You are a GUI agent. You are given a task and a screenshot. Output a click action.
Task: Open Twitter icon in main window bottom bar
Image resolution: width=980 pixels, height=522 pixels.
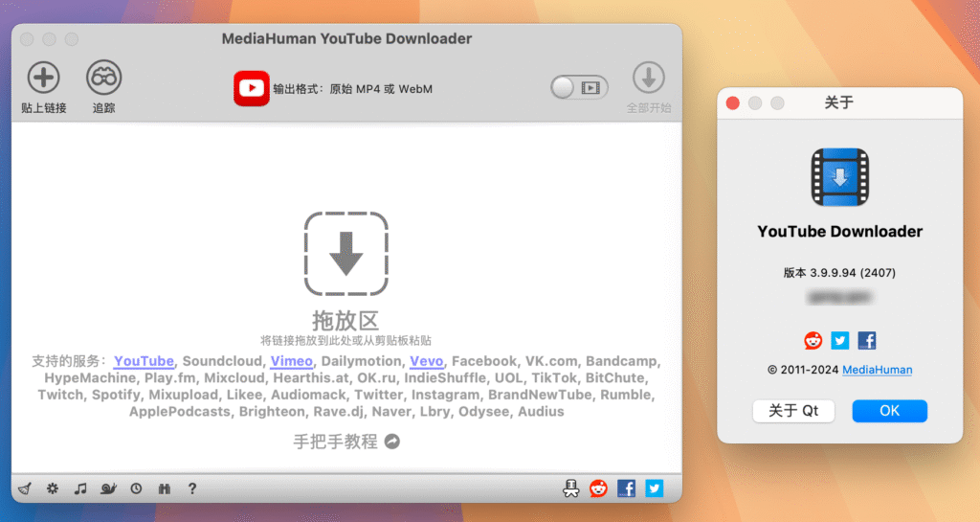[655, 488]
